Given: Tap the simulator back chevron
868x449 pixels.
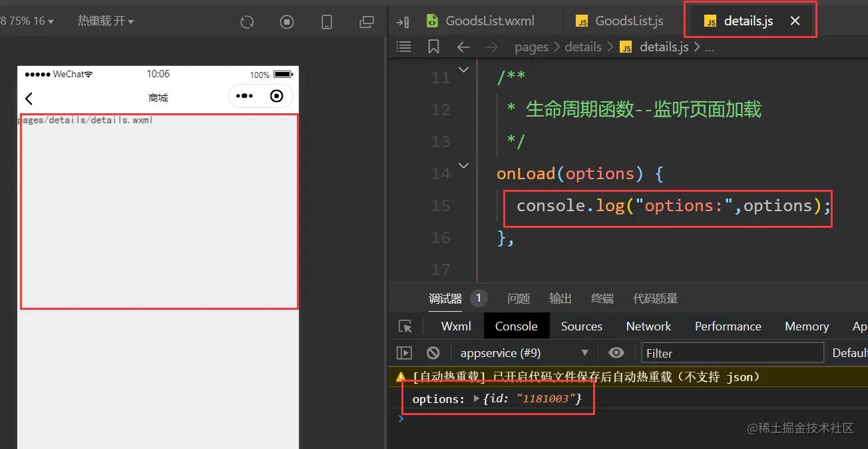Looking at the screenshot, I should pos(29,99).
